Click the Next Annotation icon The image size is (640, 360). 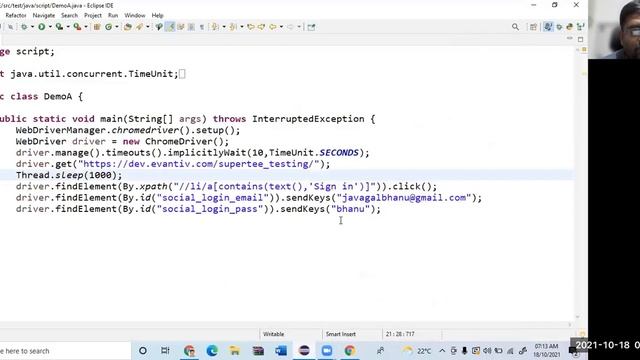tap(215, 27)
